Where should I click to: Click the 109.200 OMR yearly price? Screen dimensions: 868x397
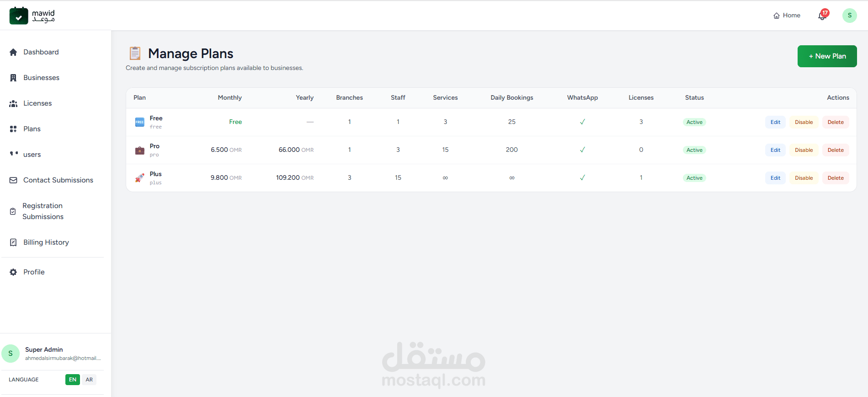(295, 178)
